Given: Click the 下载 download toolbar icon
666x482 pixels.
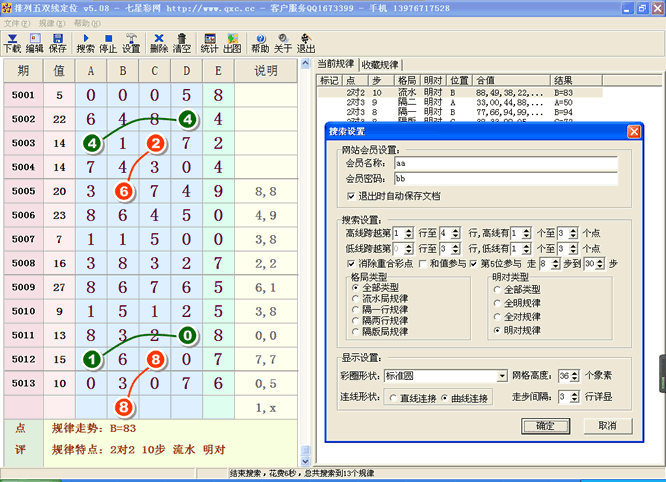Looking at the screenshot, I should pos(12,44).
